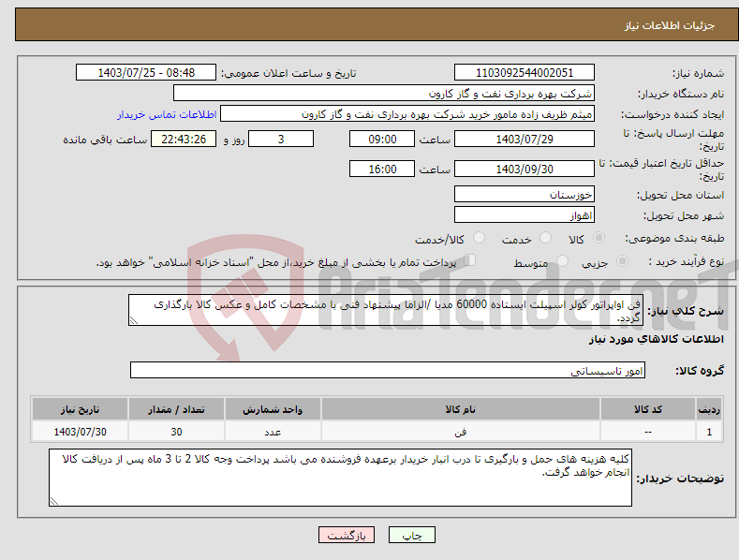Click the row number cell 1
This screenshot has width=739, height=560.
709,432
